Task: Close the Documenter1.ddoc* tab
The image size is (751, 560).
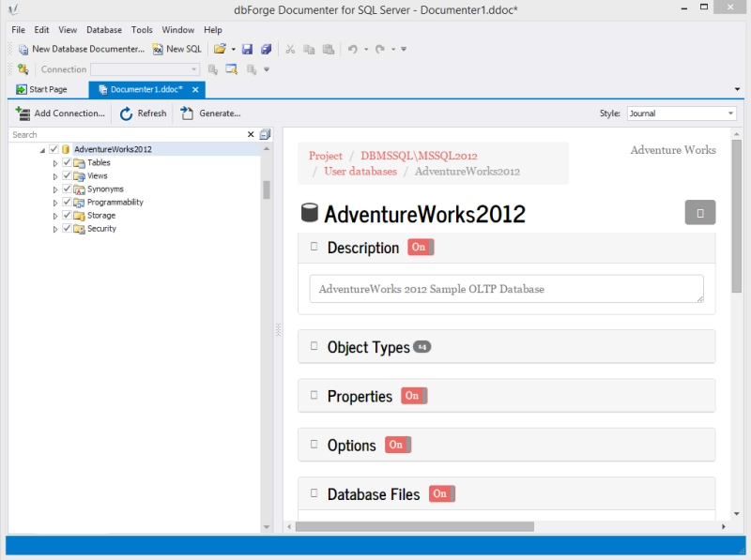Action: tap(195, 89)
